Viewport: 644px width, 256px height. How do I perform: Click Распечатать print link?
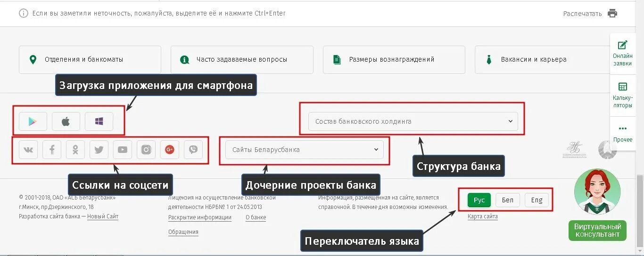click(582, 14)
